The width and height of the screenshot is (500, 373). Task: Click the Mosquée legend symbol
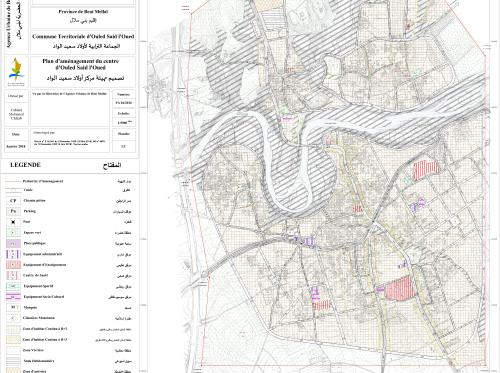tap(13, 307)
